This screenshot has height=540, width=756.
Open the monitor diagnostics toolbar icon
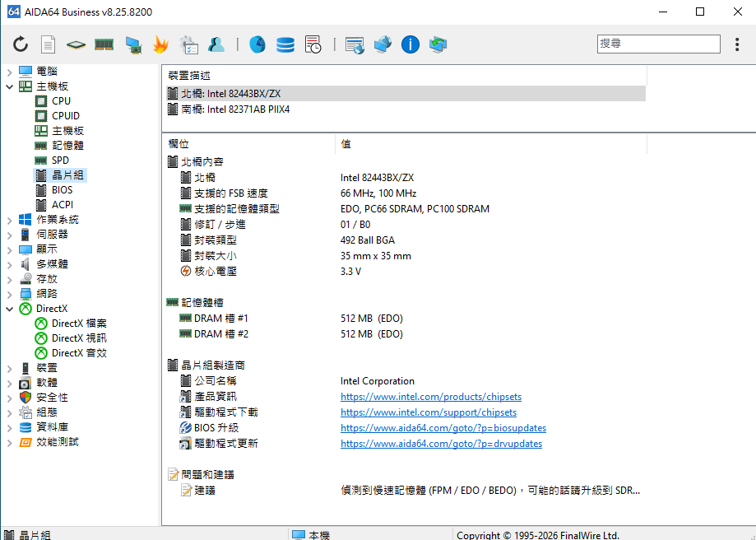coord(133,44)
